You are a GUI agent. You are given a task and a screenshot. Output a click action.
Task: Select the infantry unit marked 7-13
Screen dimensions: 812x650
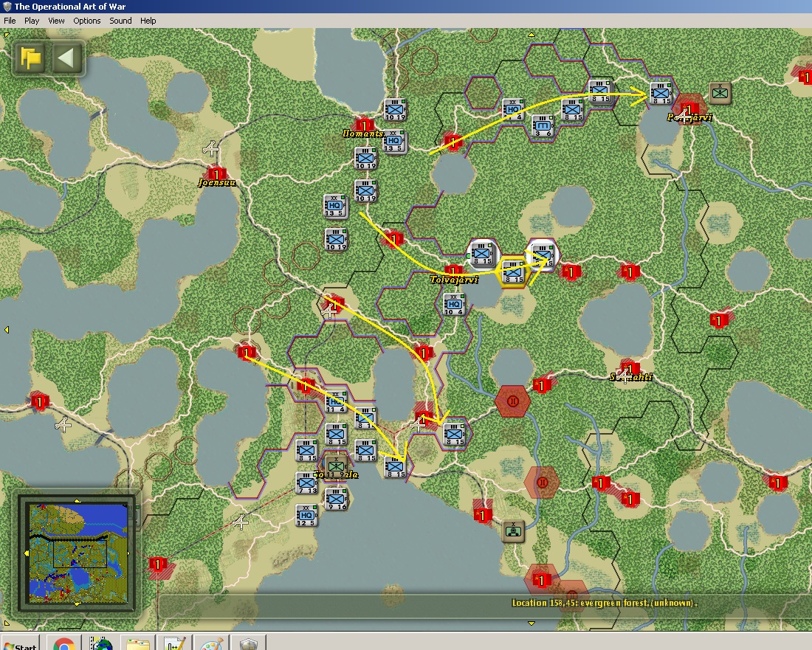coord(306,483)
